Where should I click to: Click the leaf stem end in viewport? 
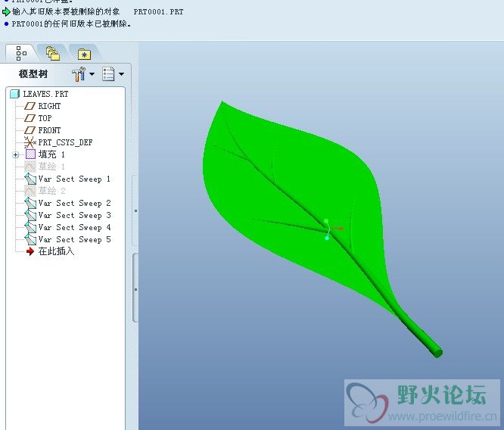(437, 353)
